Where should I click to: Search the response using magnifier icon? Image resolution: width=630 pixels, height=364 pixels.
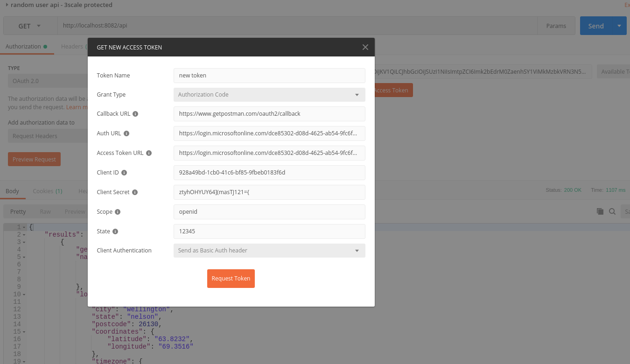tap(612, 211)
